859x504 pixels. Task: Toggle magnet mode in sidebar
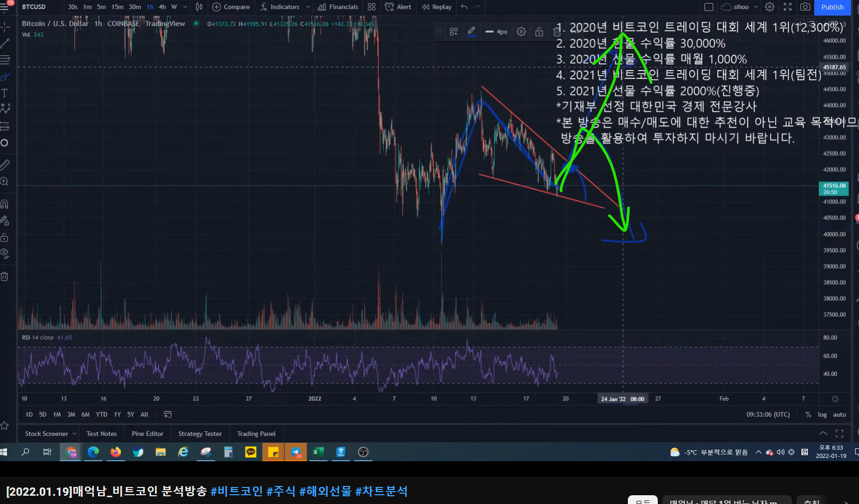click(x=5, y=204)
